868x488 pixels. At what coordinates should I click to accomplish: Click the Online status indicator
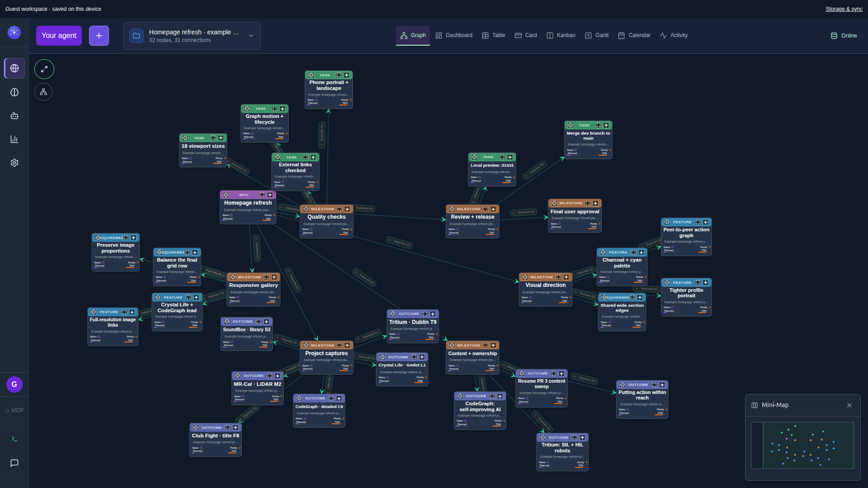(x=844, y=36)
